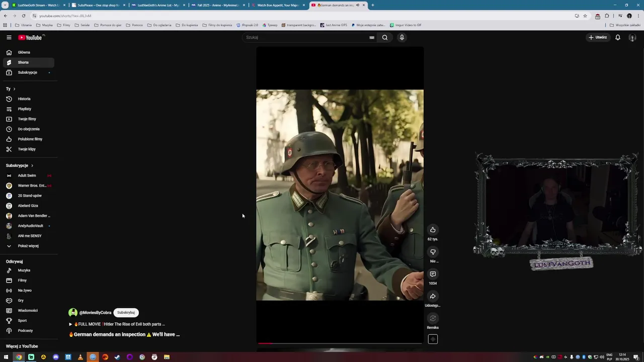Start voice search with microphone

(x=401, y=37)
